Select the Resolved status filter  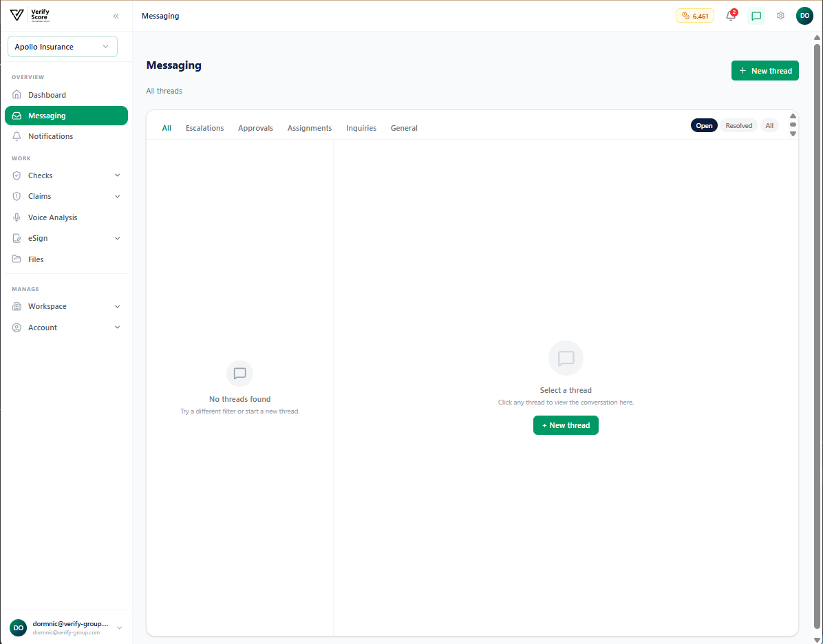pyautogui.click(x=738, y=125)
